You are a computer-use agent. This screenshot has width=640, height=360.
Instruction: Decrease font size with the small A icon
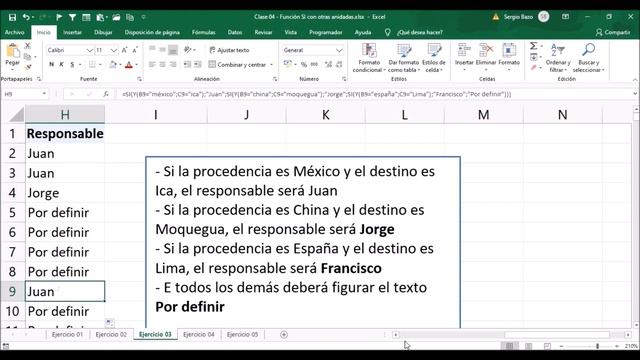pyautogui.click(x=135, y=50)
